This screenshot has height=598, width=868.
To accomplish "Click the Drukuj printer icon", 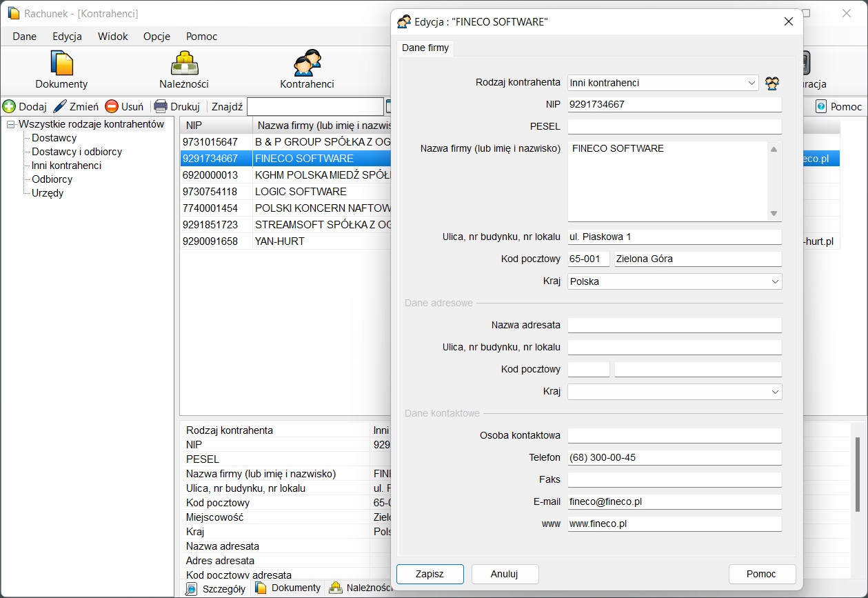I will (161, 107).
